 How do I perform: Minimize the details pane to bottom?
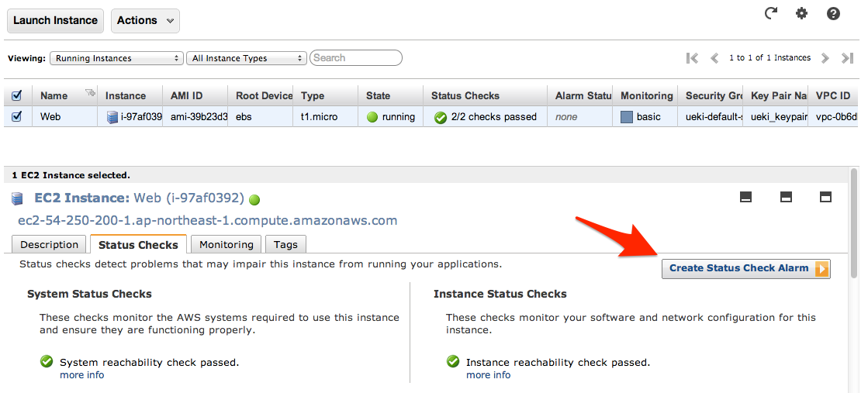click(745, 197)
